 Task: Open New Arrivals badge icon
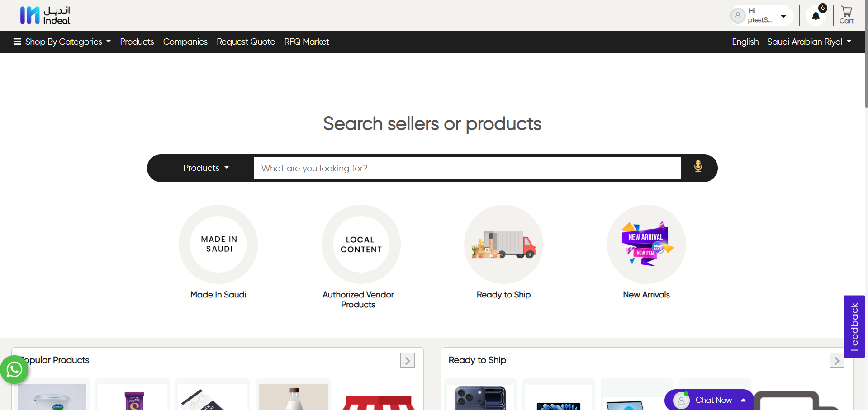pyautogui.click(x=646, y=245)
